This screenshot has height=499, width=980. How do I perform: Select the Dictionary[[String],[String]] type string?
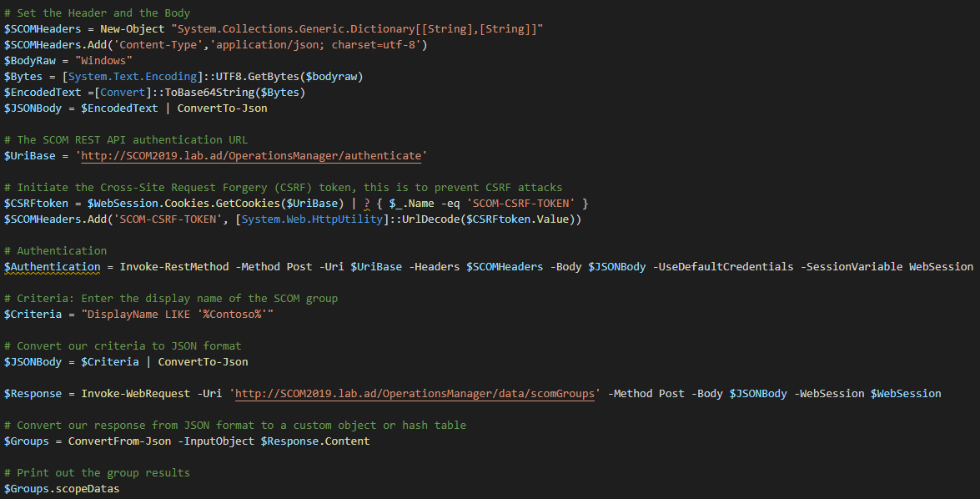tap(357, 28)
